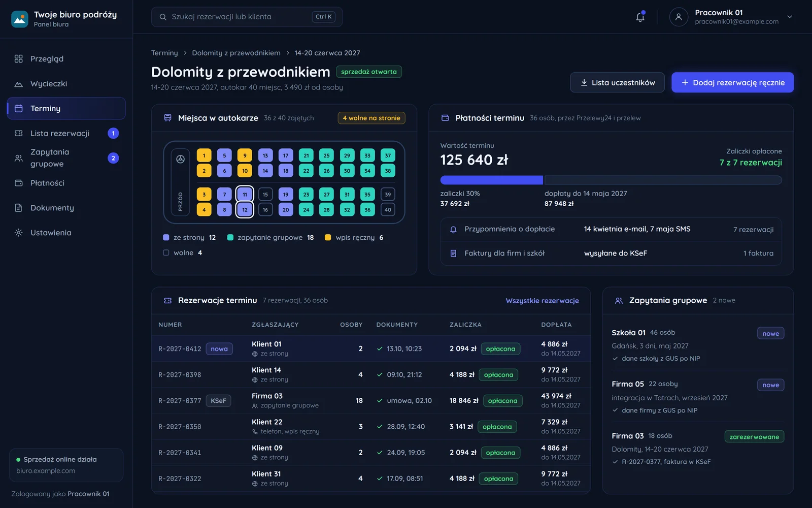Toggle highlighted seat 12
This screenshot has height=508, width=812.
pyautogui.click(x=245, y=210)
